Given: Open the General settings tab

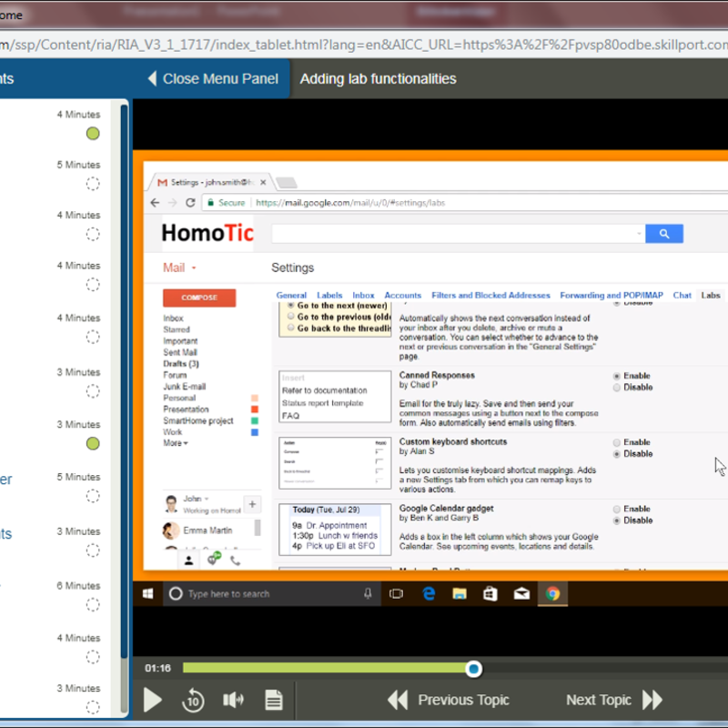Looking at the screenshot, I should click(291, 295).
